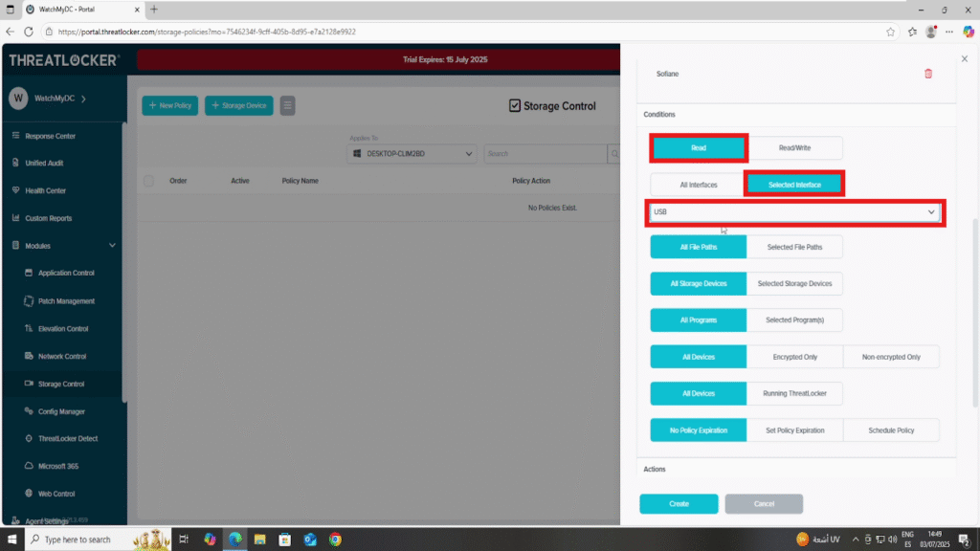Click the policy Search input field
The height and width of the screenshot is (551, 980).
545,154
